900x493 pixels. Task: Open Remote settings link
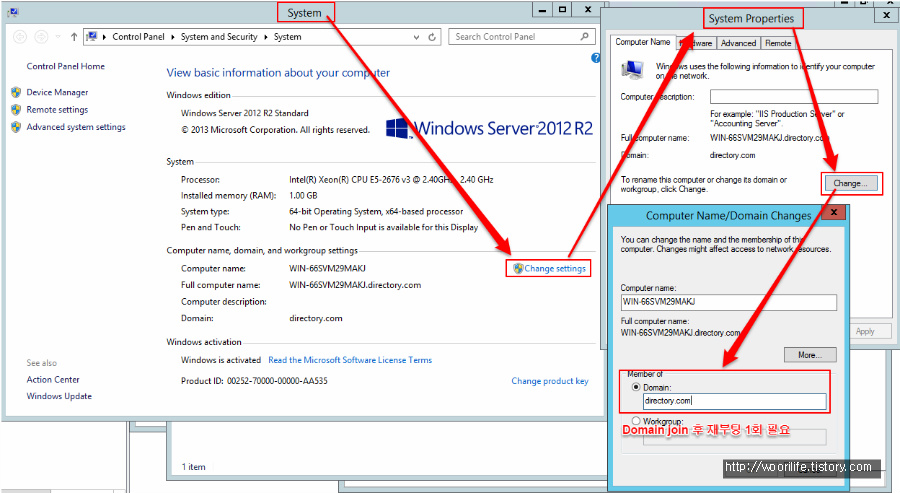point(57,110)
